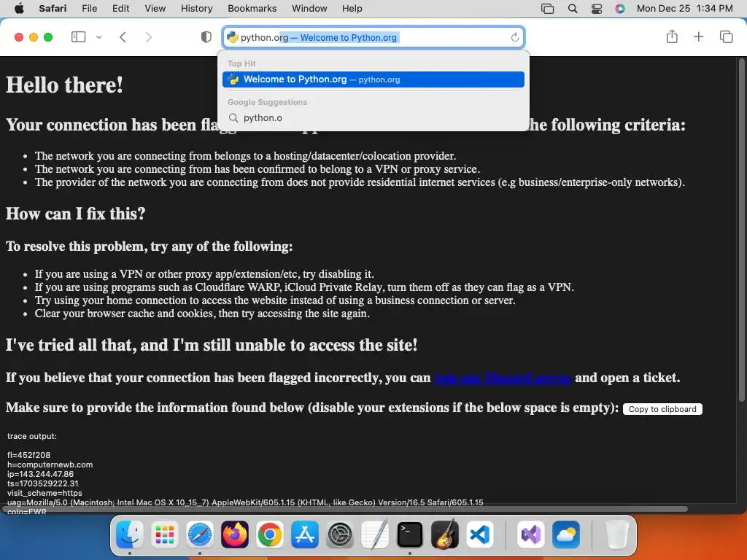
Task: Click the 'visit_scheme=https' trace line
Action: point(44,493)
